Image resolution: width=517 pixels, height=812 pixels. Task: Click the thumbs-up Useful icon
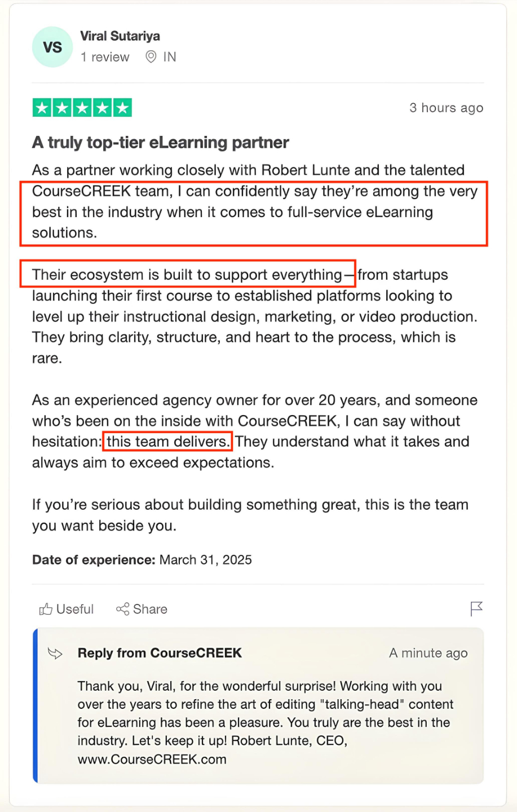[46, 609]
